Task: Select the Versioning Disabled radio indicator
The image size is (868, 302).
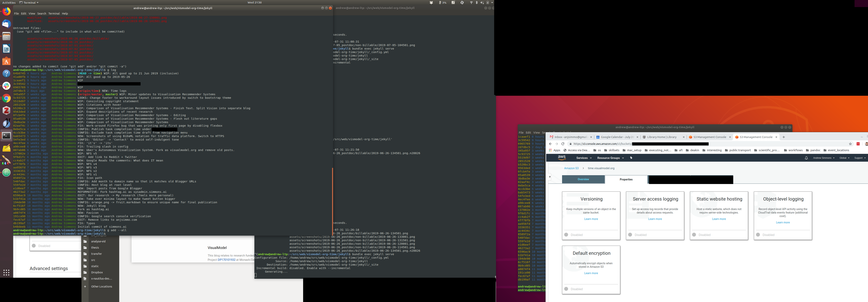Action: click(566, 235)
